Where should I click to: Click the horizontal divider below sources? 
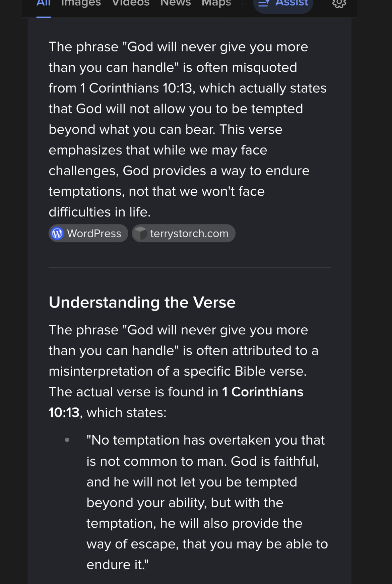click(x=190, y=268)
